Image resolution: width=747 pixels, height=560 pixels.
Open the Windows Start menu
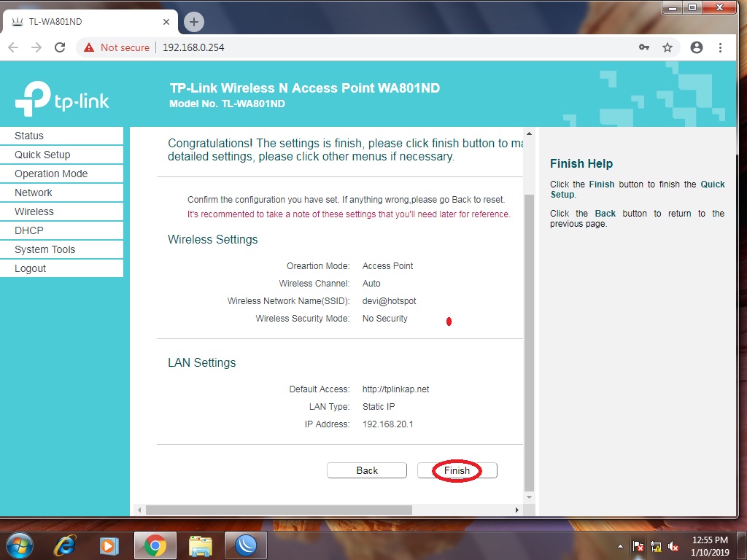20,545
